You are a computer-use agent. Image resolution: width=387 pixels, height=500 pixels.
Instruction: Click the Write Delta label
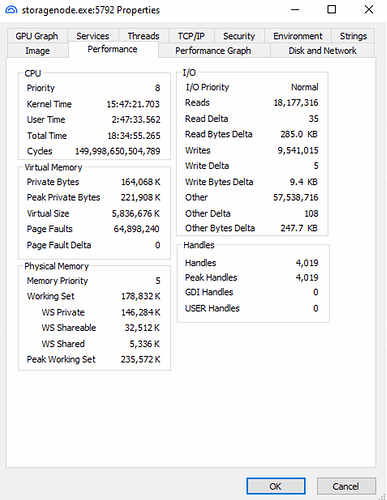pos(207,166)
